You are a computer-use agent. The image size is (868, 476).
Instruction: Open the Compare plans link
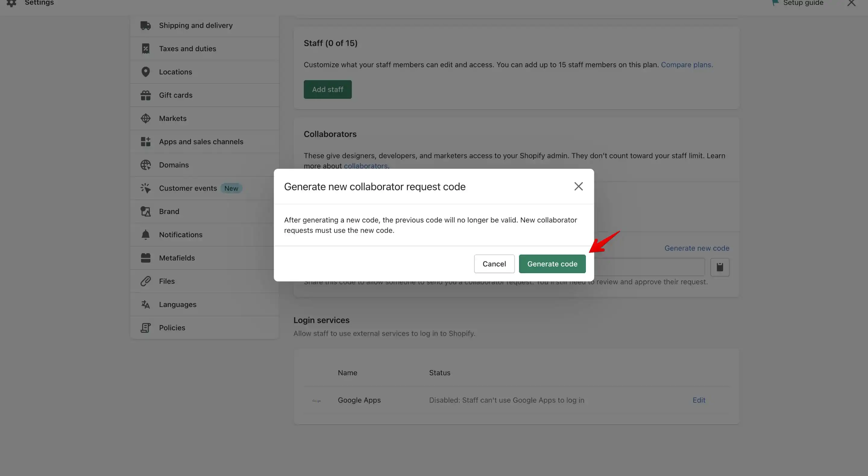[x=687, y=65]
